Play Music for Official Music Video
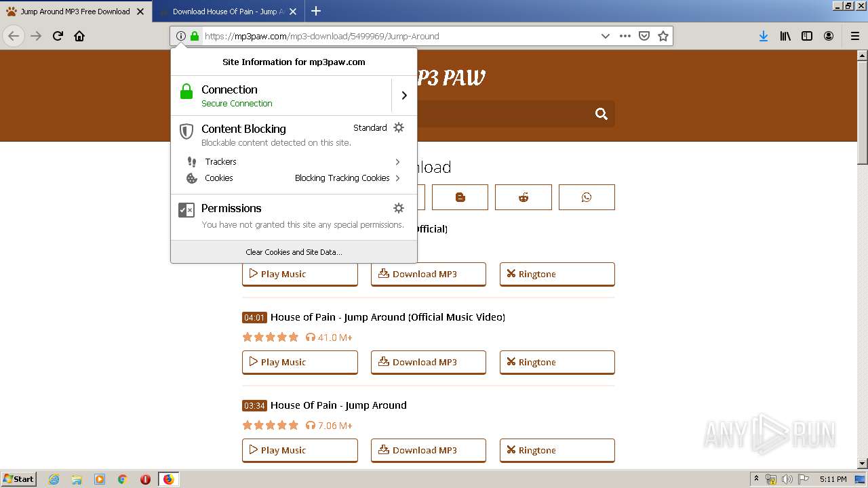The height and width of the screenshot is (488, 868). [x=300, y=362]
